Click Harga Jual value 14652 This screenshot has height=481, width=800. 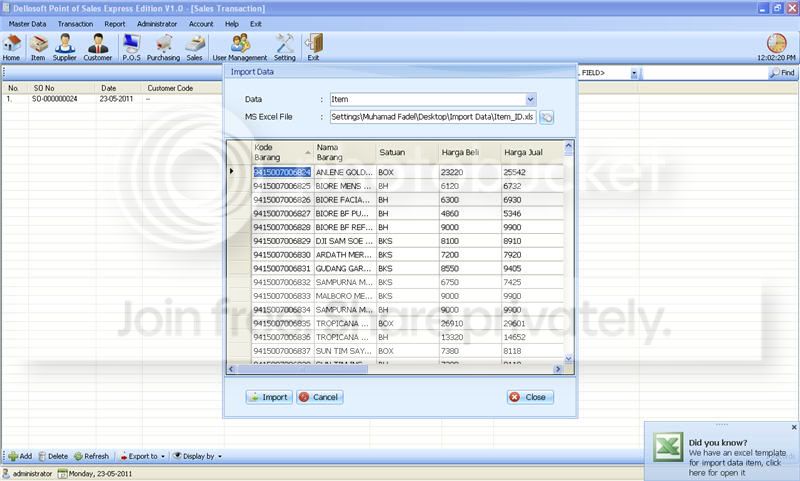[x=532, y=338]
